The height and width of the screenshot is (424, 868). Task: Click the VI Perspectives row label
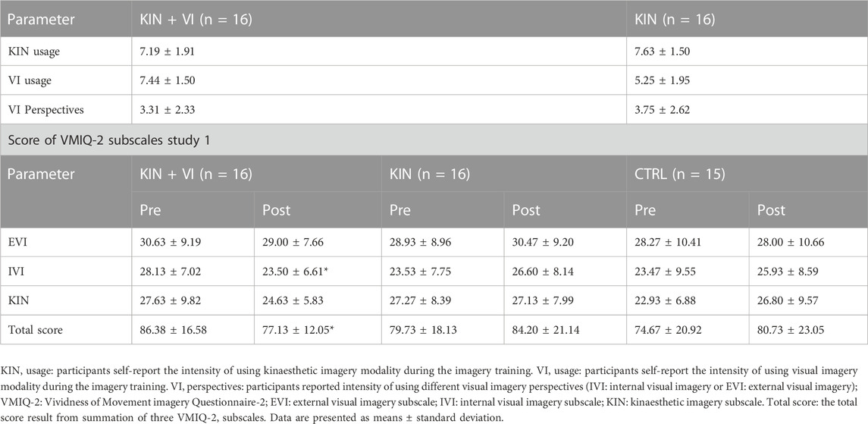[45, 109]
